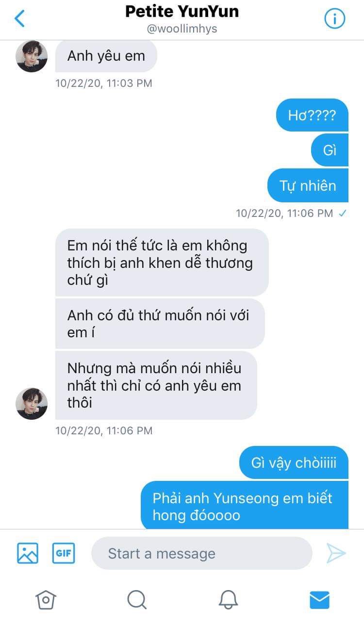
Task: Tap the avatar beside the 'Nhưng mà muốn nói' message
Action: pyautogui.click(x=32, y=404)
